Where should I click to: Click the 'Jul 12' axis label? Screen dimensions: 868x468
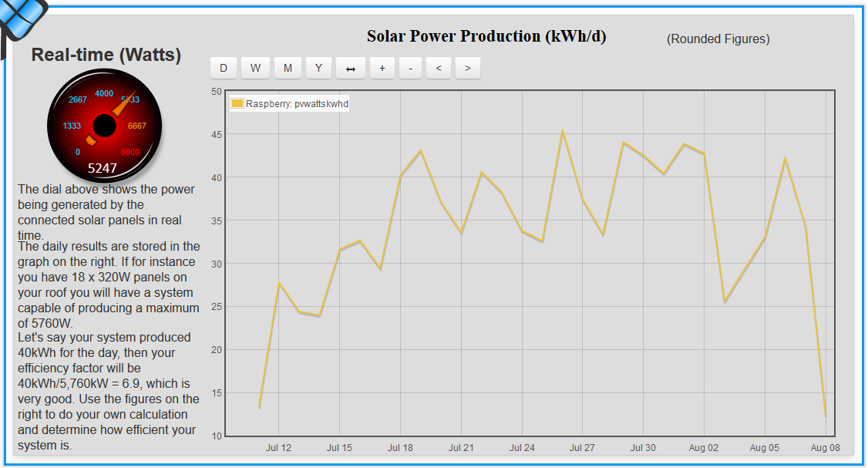pyautogui.click(x=278, y=447)
